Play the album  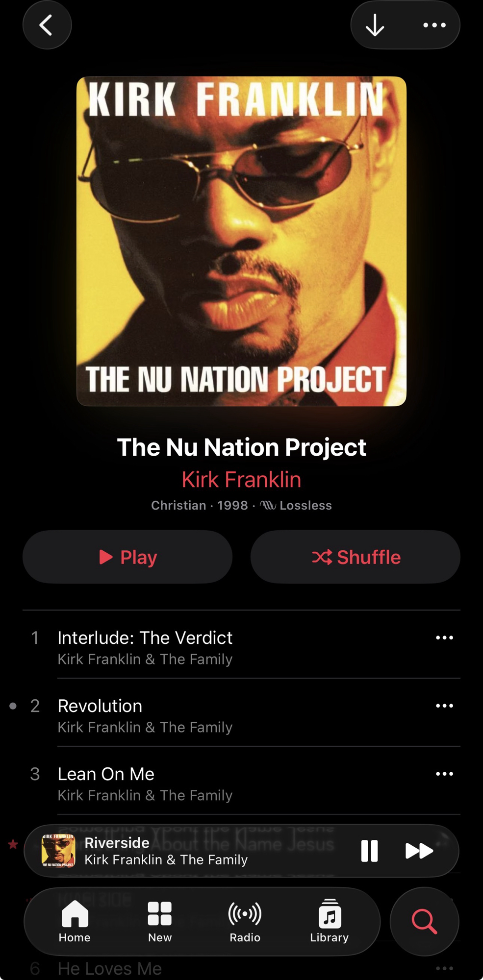coord(127,557)
